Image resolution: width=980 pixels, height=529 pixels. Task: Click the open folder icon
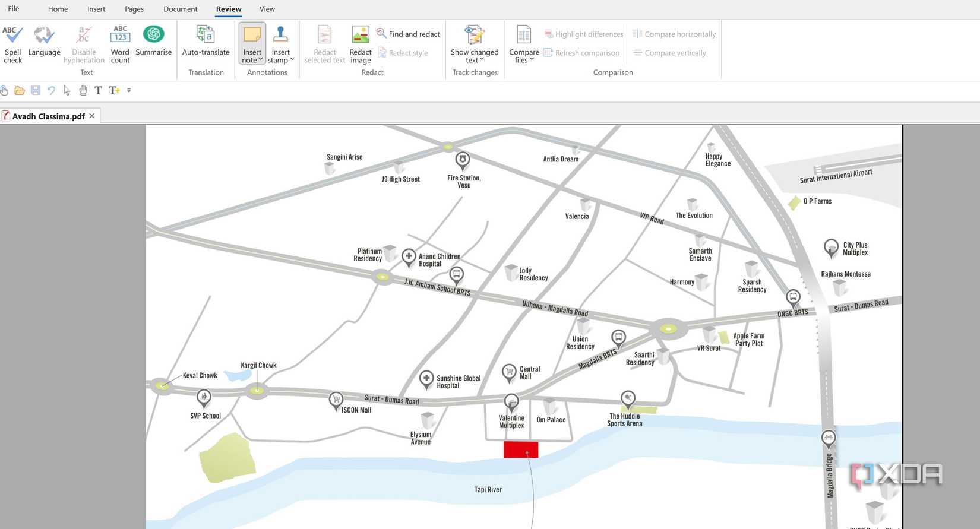pos(20,90)
